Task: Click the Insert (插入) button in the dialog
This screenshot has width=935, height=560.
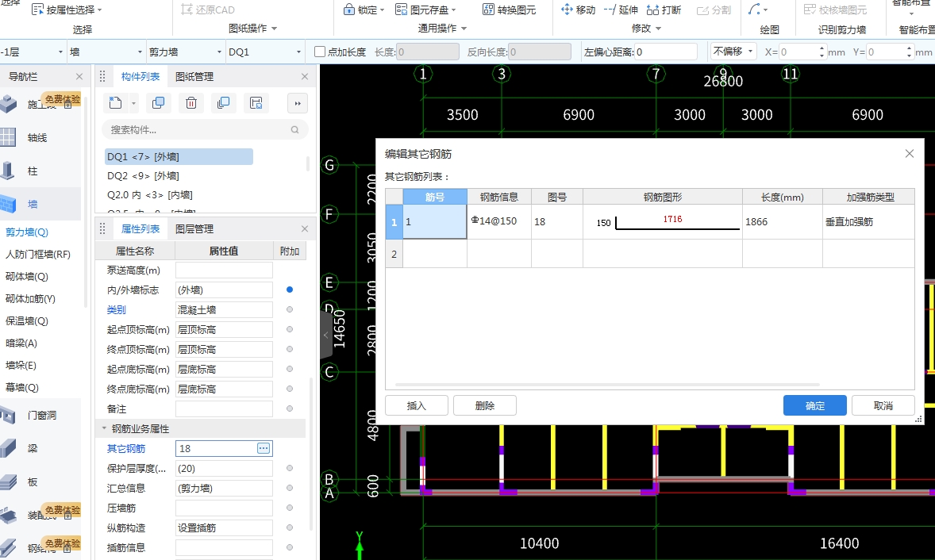Action: 416,405
